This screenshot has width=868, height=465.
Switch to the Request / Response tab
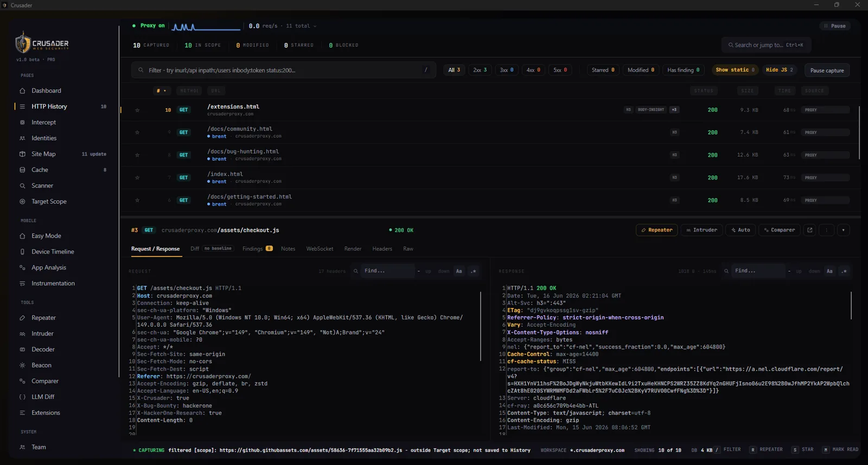(x=155, y=249)
